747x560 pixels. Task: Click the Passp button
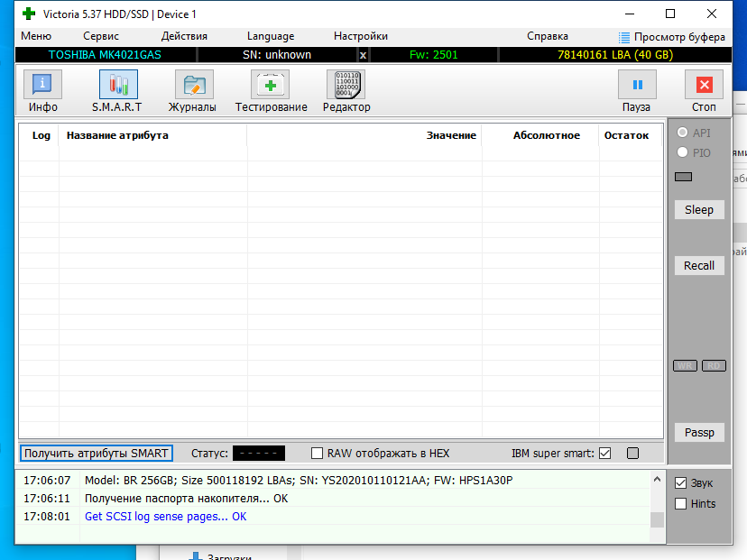tap(699, 432)
